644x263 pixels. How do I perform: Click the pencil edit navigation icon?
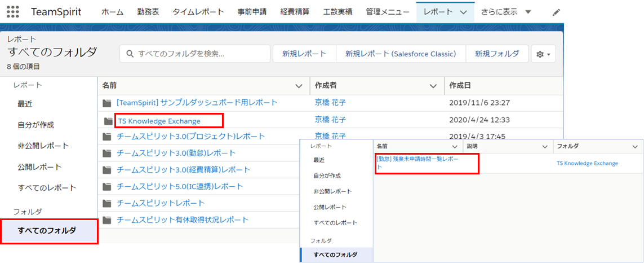pyautogui.click(x=556, y=12)
